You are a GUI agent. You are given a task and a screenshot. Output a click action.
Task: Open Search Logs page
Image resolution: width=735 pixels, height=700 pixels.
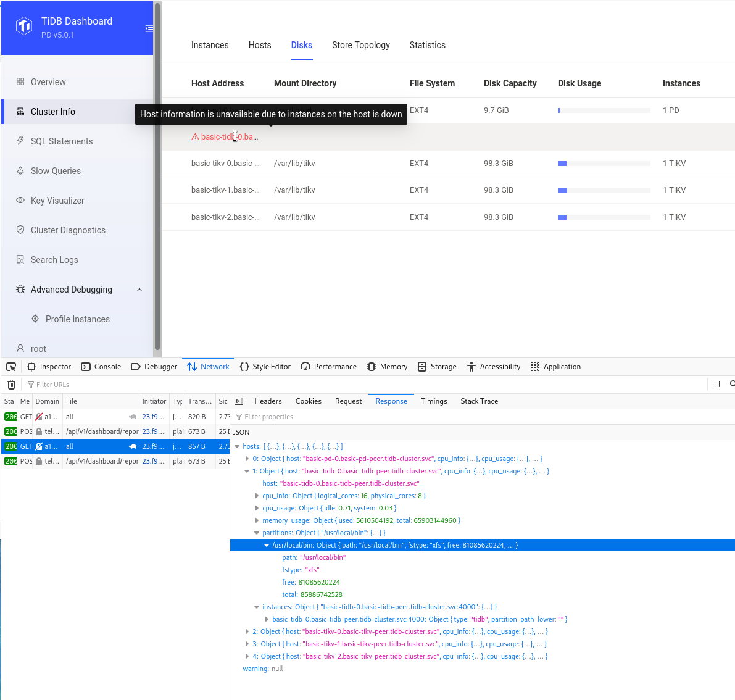pyautogui.click(x=54, y=260)
